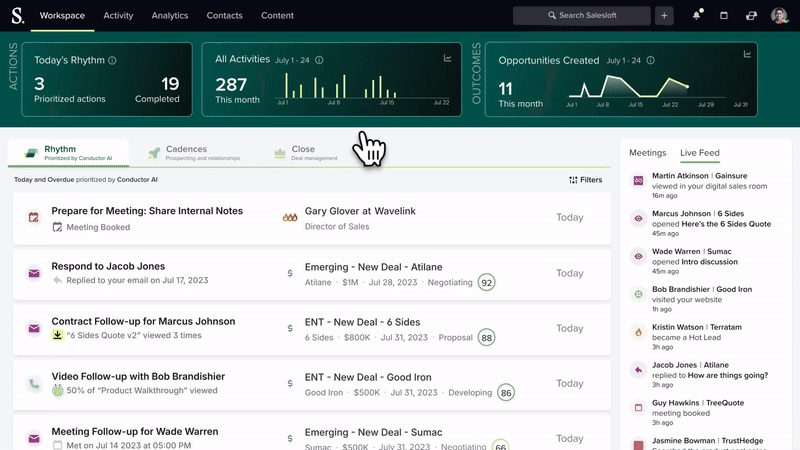Viewport: 800px width, 450px height.
Task: Click the Search Salesloft field
Action: (x=582, y=15)
